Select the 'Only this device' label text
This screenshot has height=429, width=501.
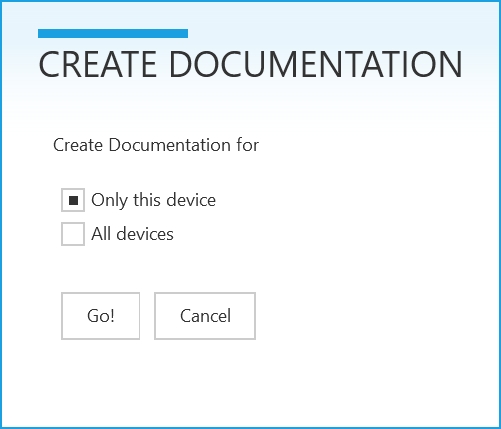pyautogui.click(x=153, y=200)
